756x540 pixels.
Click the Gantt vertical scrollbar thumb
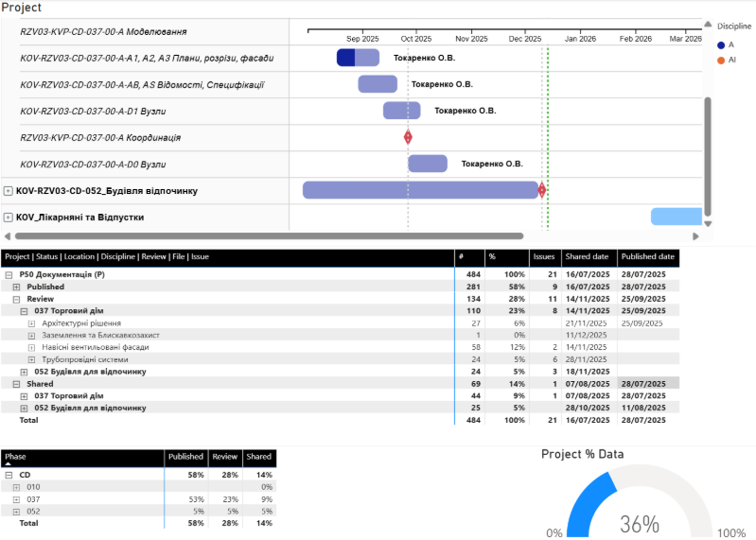tap(708, 157)
